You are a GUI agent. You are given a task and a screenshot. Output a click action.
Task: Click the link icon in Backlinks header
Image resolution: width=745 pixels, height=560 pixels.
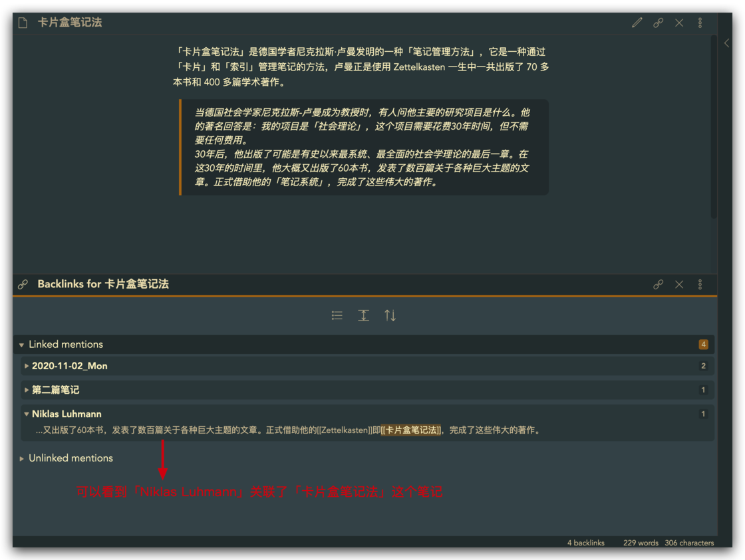pyautogui.click(x=658, y=284)
